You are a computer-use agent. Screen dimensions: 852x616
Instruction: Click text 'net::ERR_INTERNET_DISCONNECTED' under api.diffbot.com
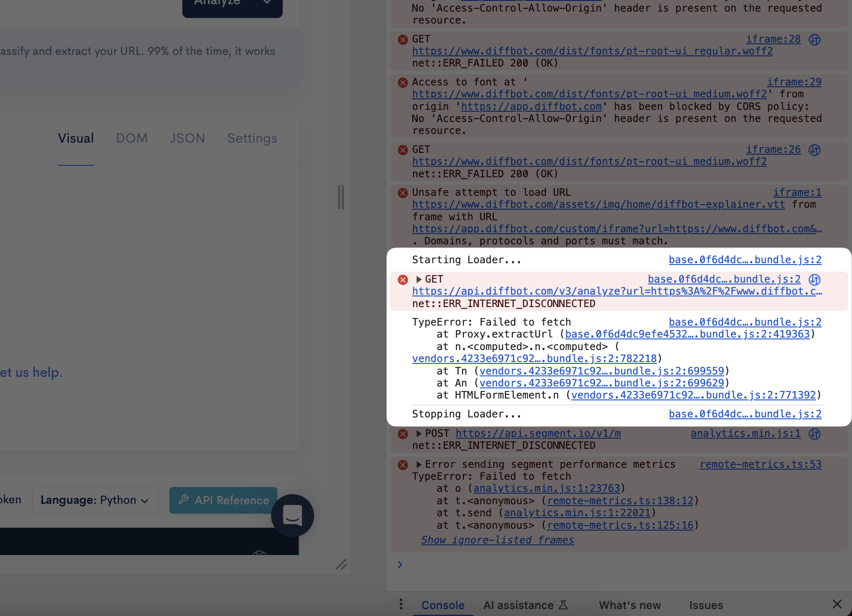[504, 304]
